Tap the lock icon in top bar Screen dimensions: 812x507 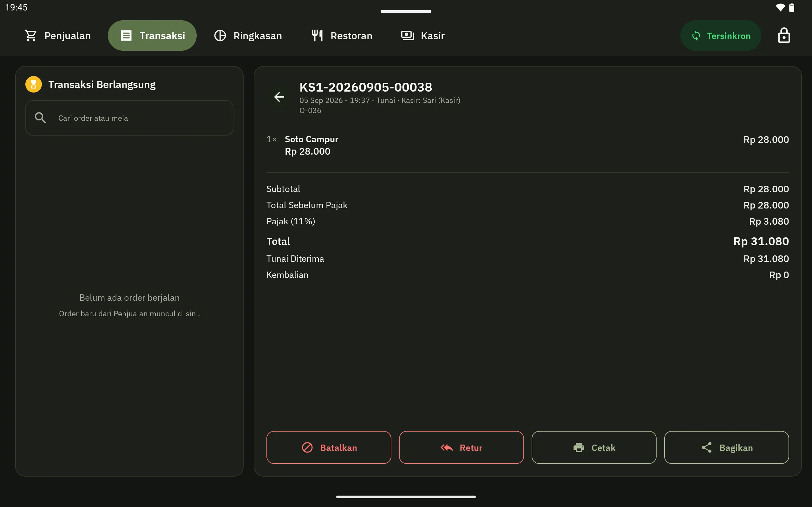click(x=784, y=35)
